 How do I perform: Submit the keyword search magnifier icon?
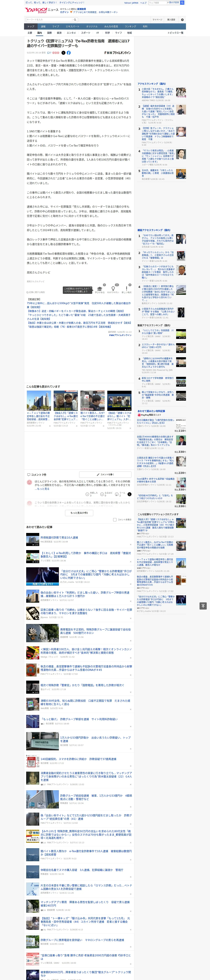click(x=75, y=19)
